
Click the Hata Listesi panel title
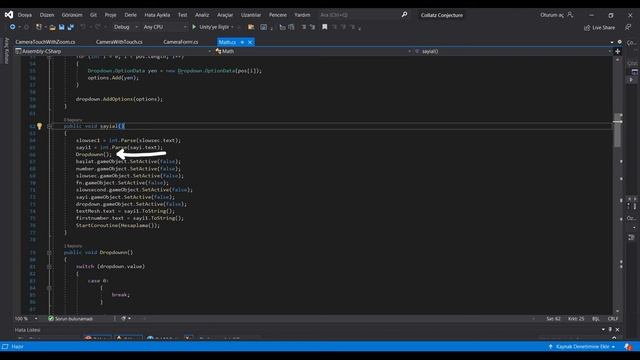point(28,329)
